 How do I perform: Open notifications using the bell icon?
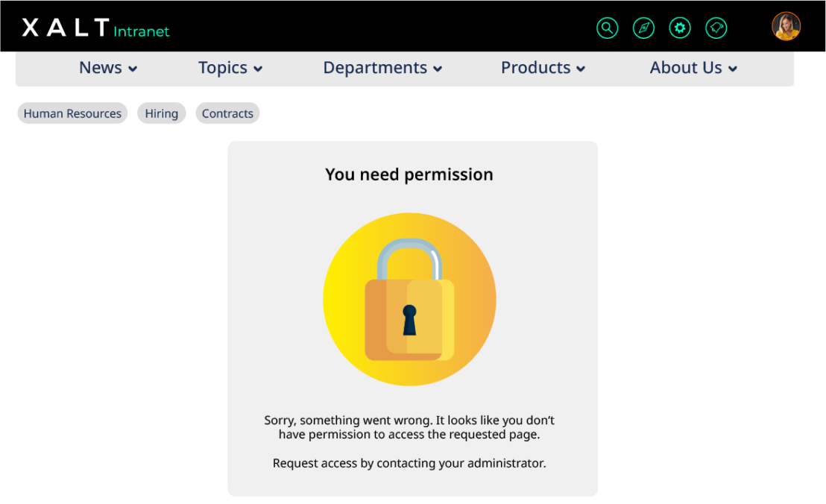point(716,28)
